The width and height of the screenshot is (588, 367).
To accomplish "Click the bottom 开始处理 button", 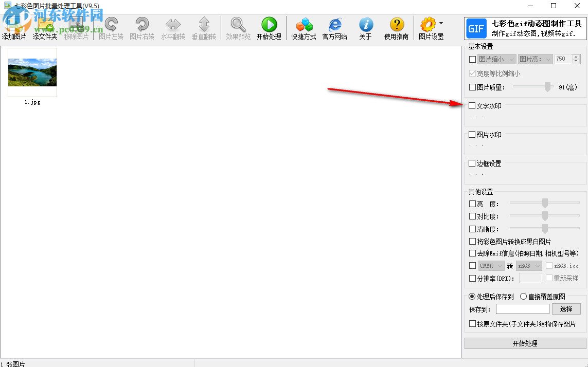I will coord(525,343).
